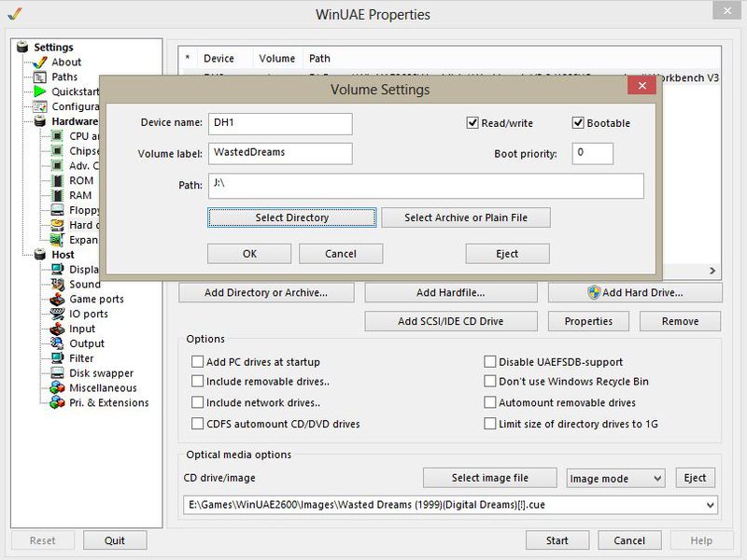
Task: Cancel the Volume Settings dialog
Action: 341,254
